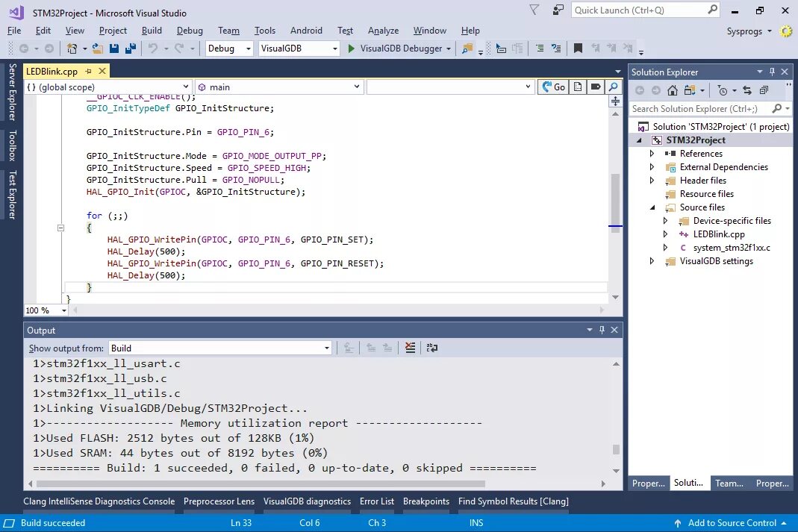Click the green Start Debugging arrow
The height and width of the screenshot is (532, 798).
351,48
